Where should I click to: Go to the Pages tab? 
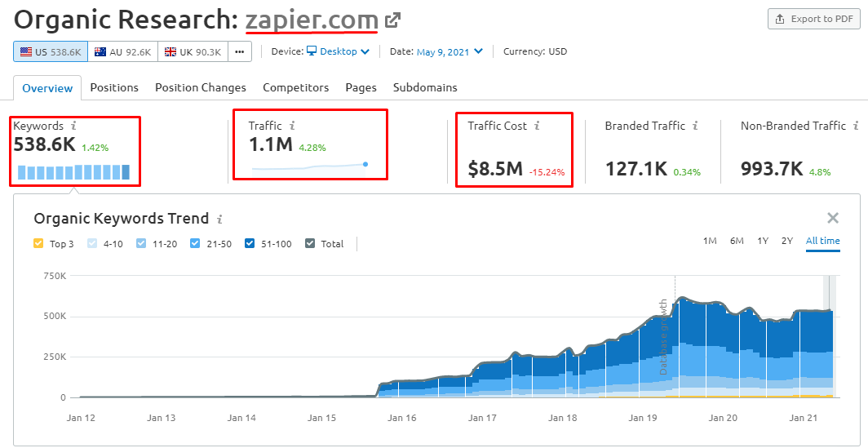pos(361,87)
